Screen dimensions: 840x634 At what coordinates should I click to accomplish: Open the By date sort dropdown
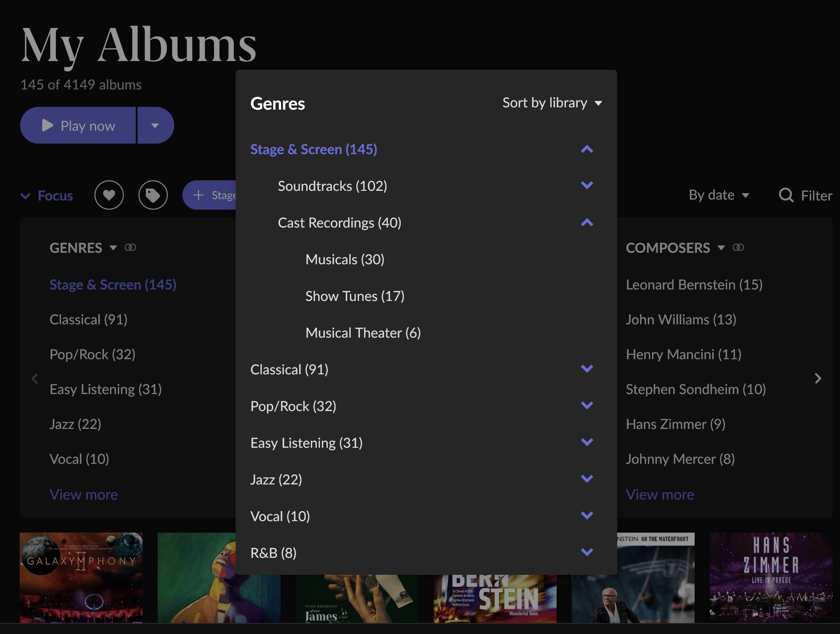click(x=718, y=195)
